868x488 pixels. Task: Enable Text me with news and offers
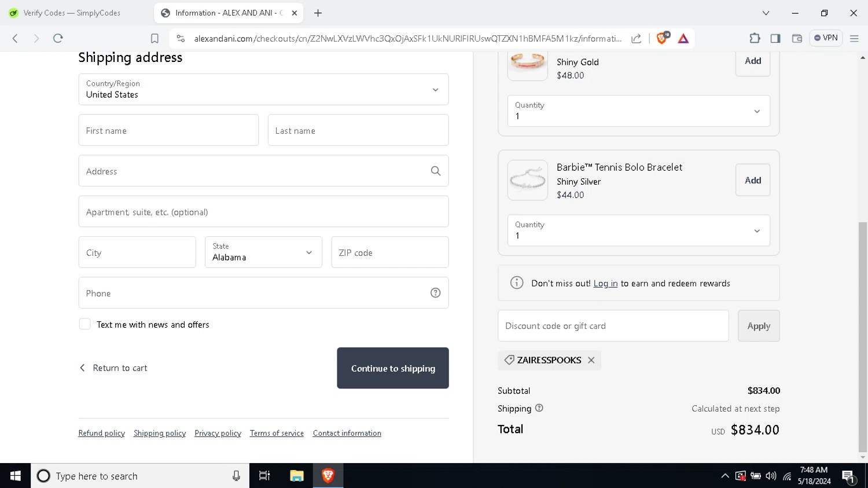pyautogui.click(x=84, y=324)
